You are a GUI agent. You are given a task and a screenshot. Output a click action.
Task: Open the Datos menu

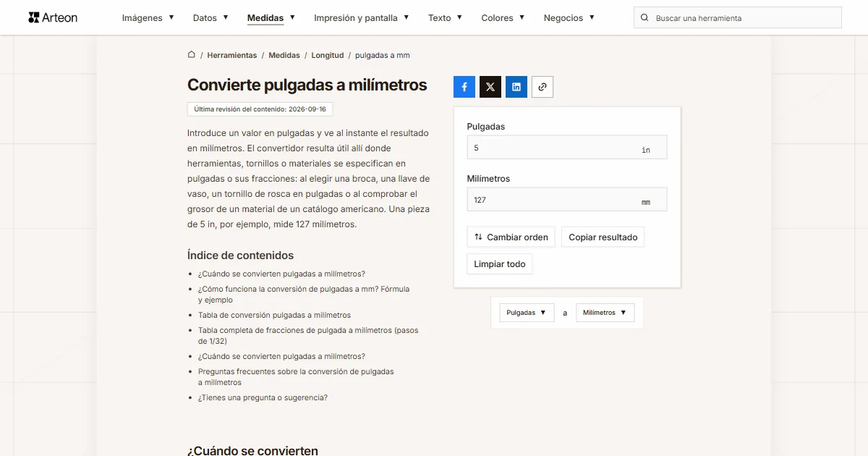pos(210,17)
